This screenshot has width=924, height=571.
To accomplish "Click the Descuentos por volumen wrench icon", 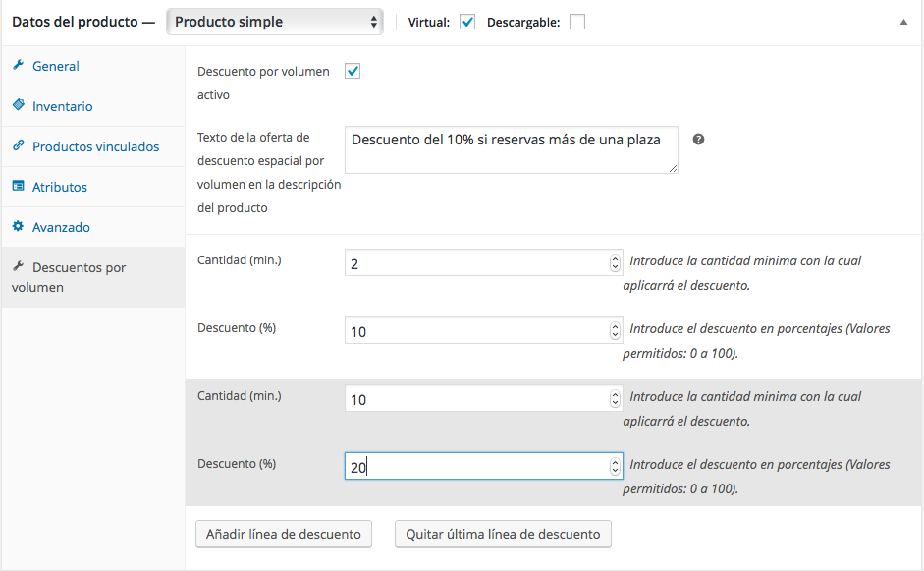I will (19, 266).
